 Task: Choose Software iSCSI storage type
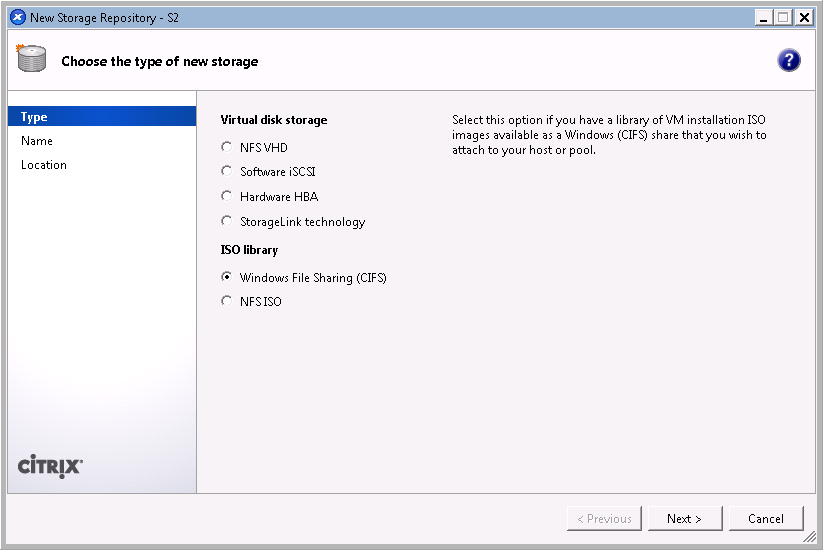click(x=226, y=171)
